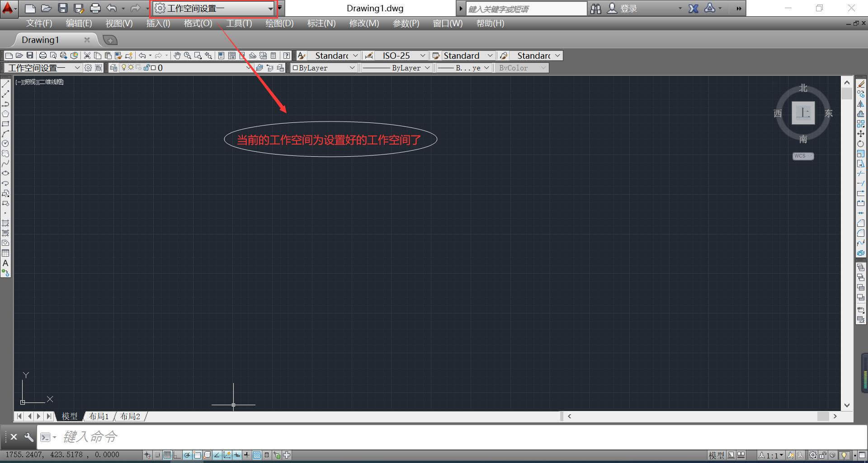The image size is (868, 463).
Task: Open the 文件(F) menu
Action: pos(39,23)
